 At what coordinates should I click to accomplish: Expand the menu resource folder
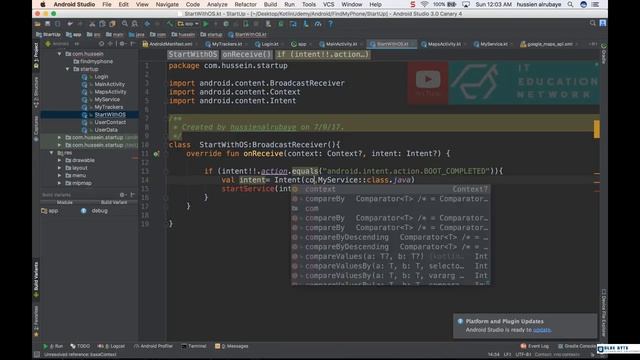tap(60, 176)
